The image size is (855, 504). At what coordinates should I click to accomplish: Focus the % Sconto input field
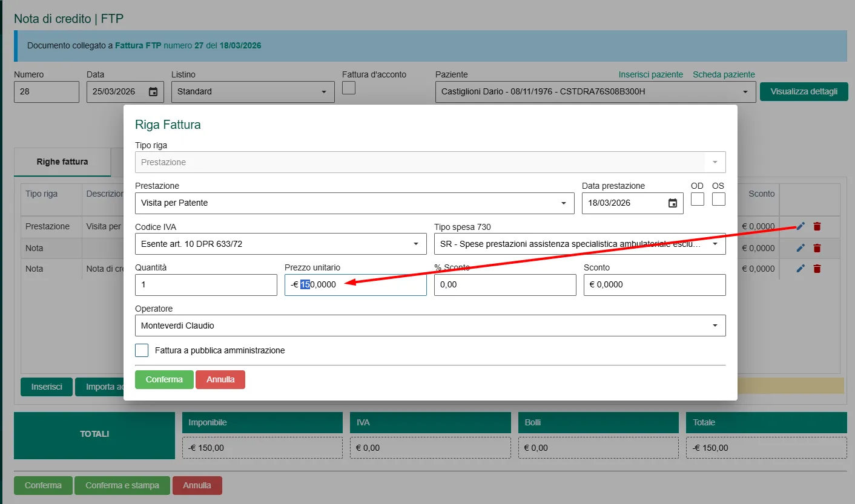pos(505,285)
